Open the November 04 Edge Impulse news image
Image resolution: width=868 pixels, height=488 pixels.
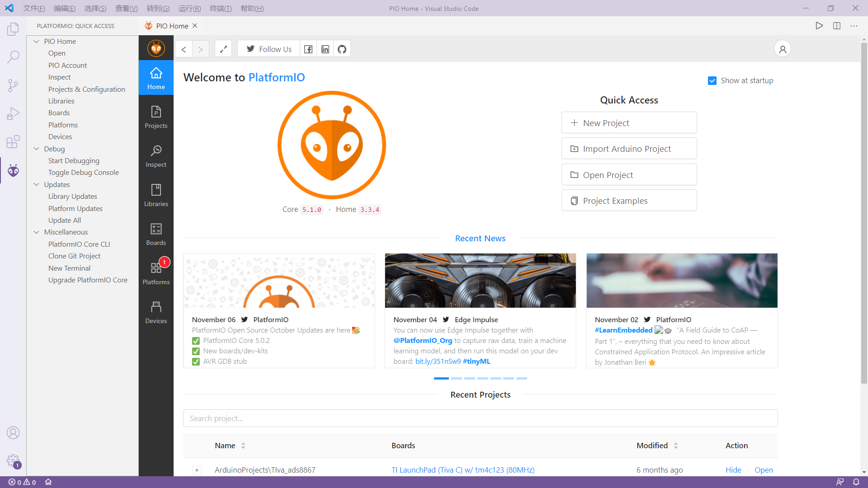(480, 281)
